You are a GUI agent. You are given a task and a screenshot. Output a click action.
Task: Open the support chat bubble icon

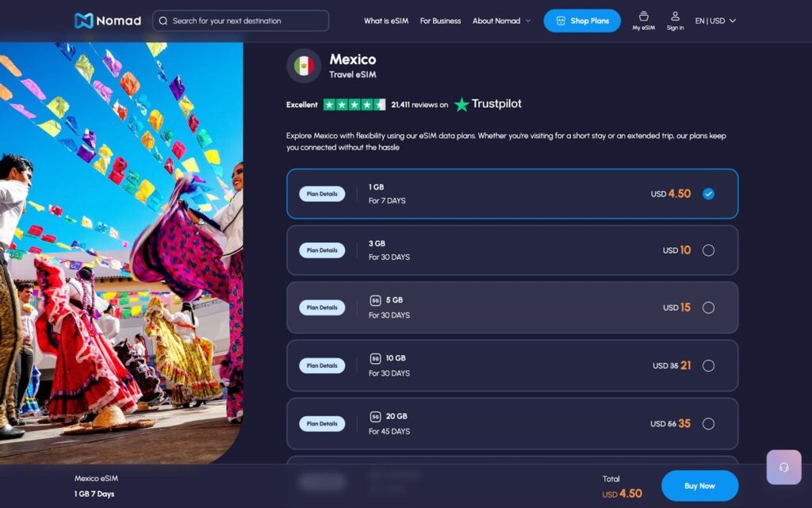pyautogui.click(x=783, y=467)
